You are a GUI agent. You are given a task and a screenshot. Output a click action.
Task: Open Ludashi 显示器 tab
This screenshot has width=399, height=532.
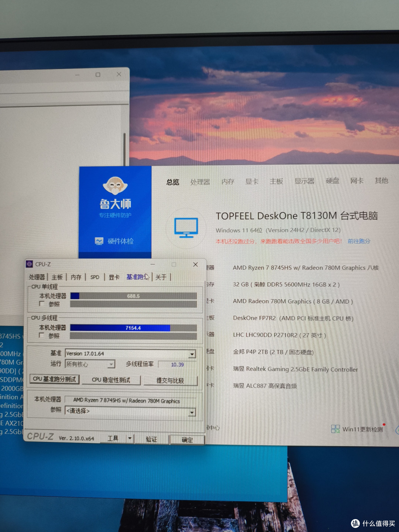tap(304, 181)
